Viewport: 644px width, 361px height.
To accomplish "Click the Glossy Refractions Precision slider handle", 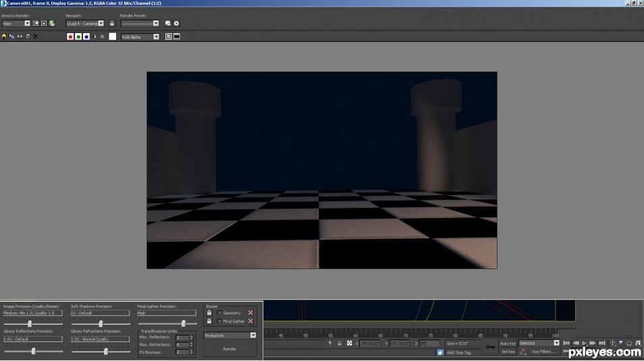I will [105, 351].
